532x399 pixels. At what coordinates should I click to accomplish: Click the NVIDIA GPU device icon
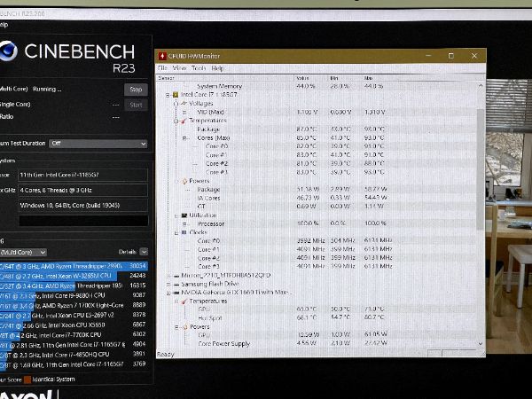176,293
